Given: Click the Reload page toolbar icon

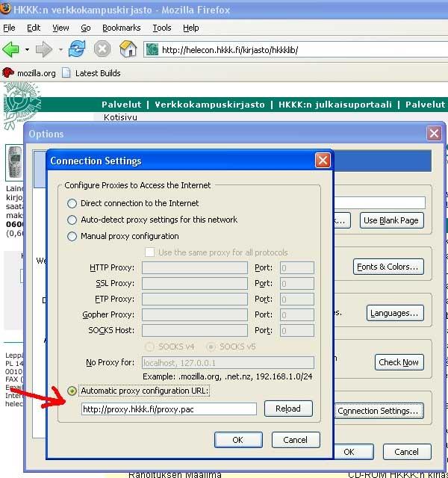Looking at the screenshot, I should click(x=76, y=50).
